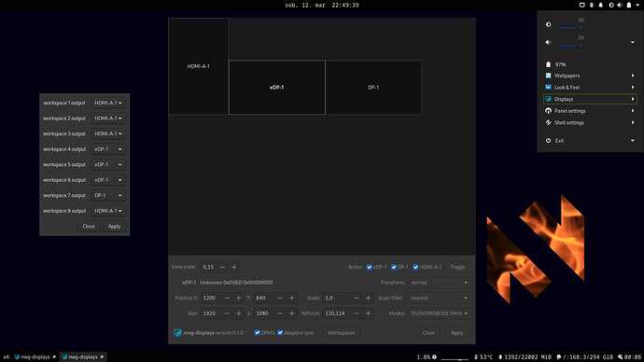This screenshot has height=362, width=644.
Task: Expand the Exit menu arrow
Action: pyautogui.click(x=633, y=140)
